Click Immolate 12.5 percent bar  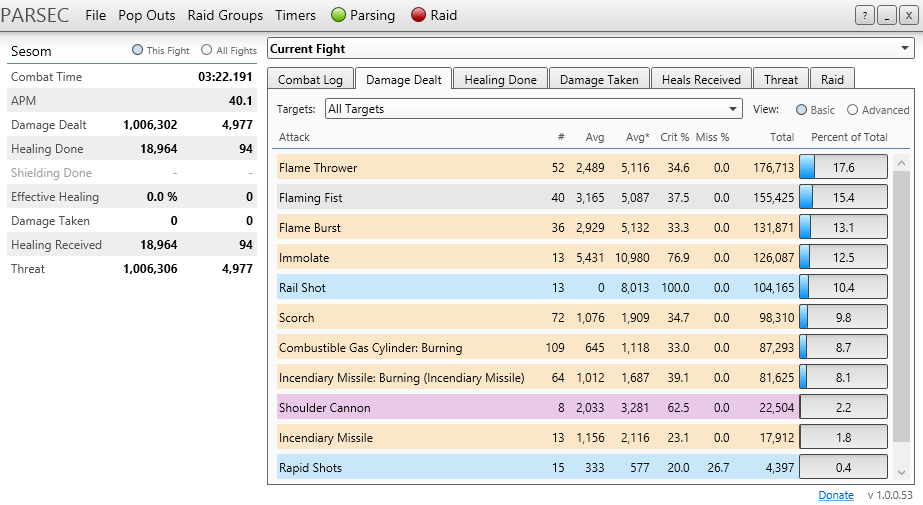[844, 257]
